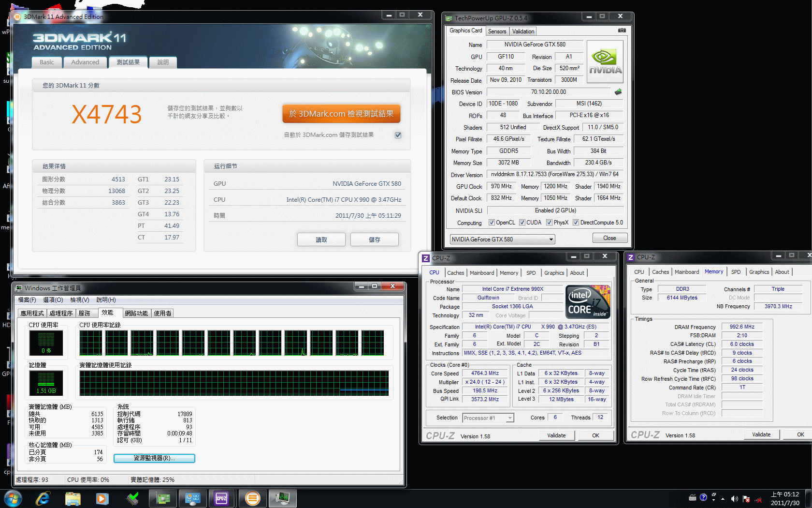Click the GPU-Z screenshot camera icon
This screenshot has height=508, width=812.
(x=622, y=30)
